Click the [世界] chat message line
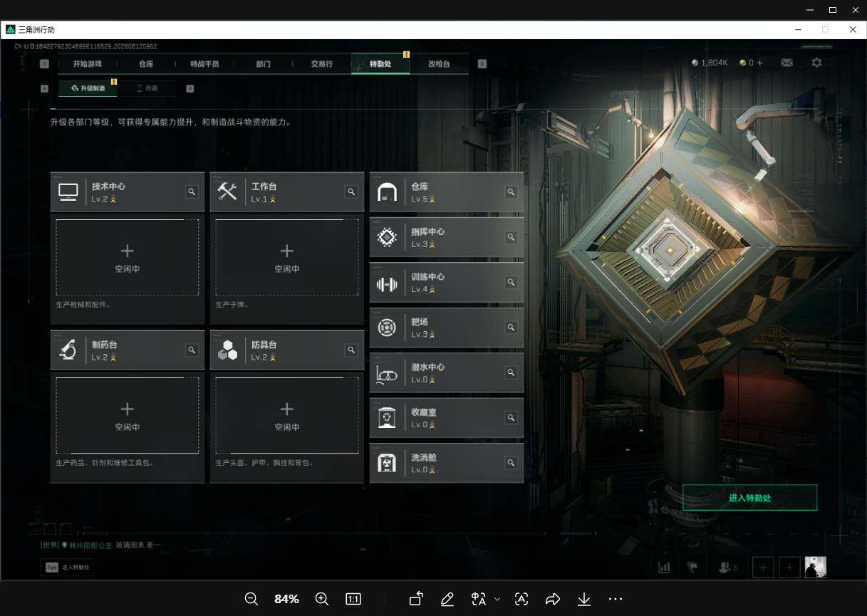 (101, 545)
